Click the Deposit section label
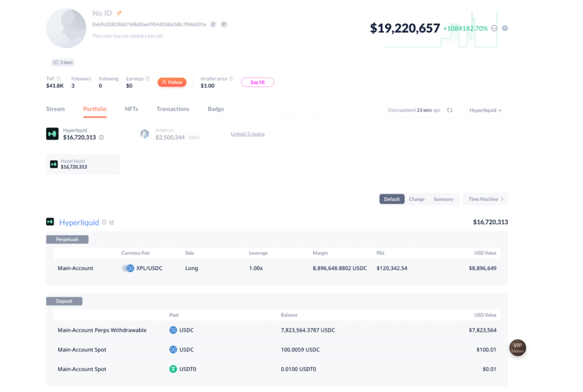The image size is (583, 392). pyautogui.click(x=64, y=302)
